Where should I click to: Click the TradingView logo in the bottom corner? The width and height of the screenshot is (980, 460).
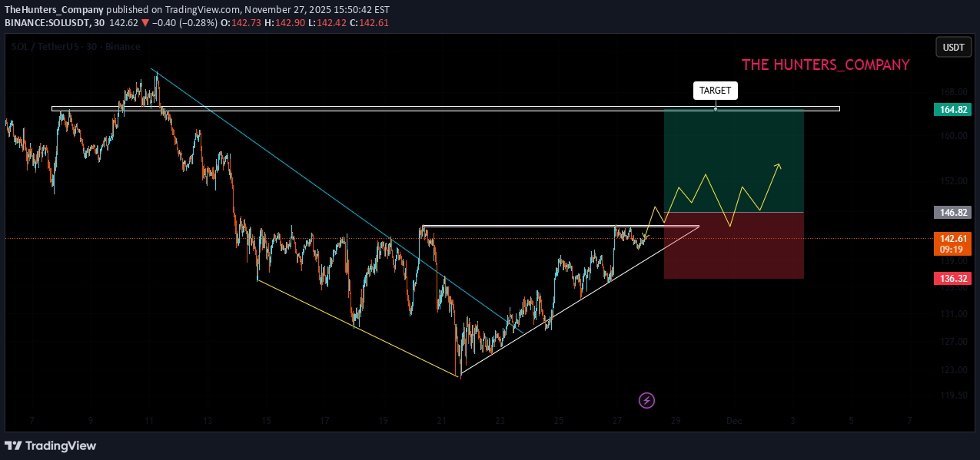pos(51,445)
